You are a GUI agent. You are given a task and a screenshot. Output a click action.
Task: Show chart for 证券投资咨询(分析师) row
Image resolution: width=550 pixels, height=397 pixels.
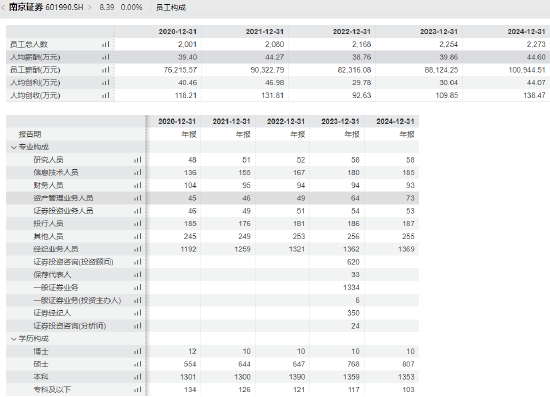[138, 326]
